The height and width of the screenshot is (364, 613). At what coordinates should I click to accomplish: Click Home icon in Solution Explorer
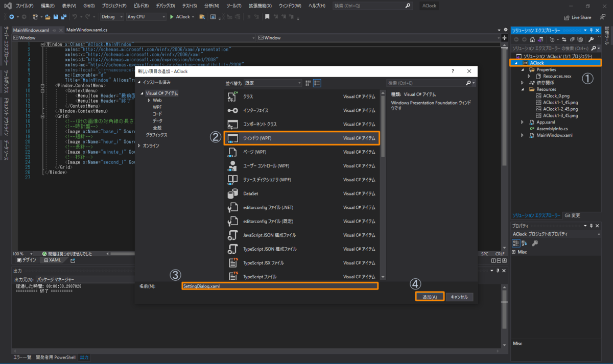click(532, 39)
